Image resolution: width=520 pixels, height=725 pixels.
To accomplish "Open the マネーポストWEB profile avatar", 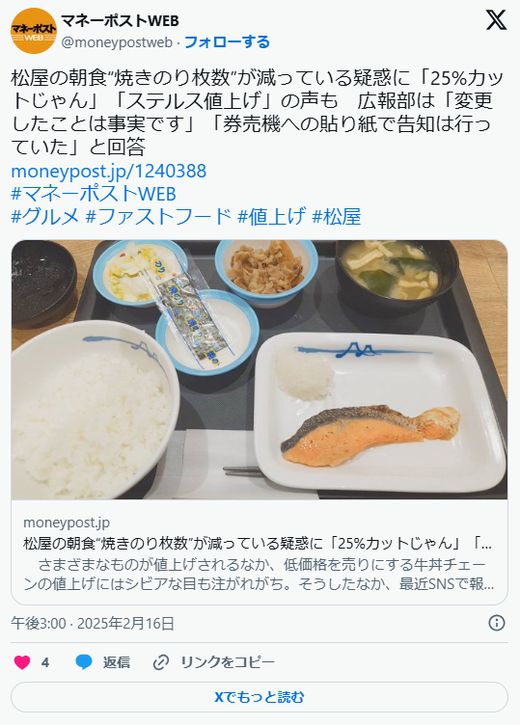I will pos(33,31).
